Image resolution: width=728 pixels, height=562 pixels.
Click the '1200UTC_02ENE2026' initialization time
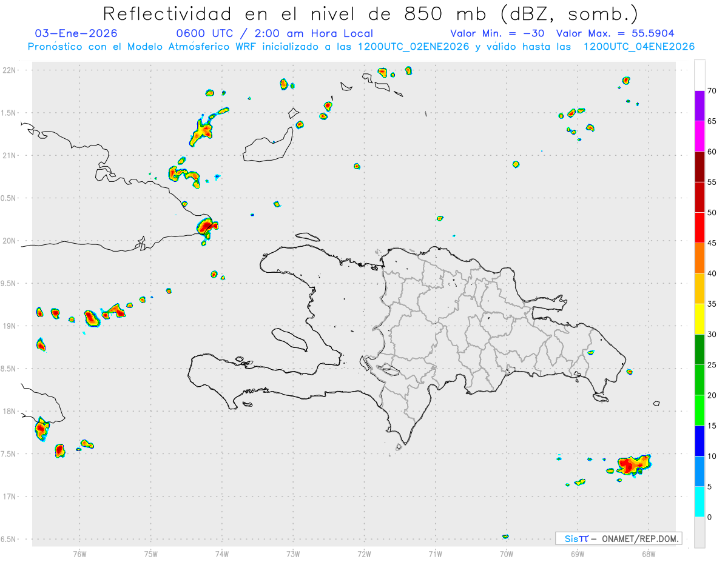413,47
